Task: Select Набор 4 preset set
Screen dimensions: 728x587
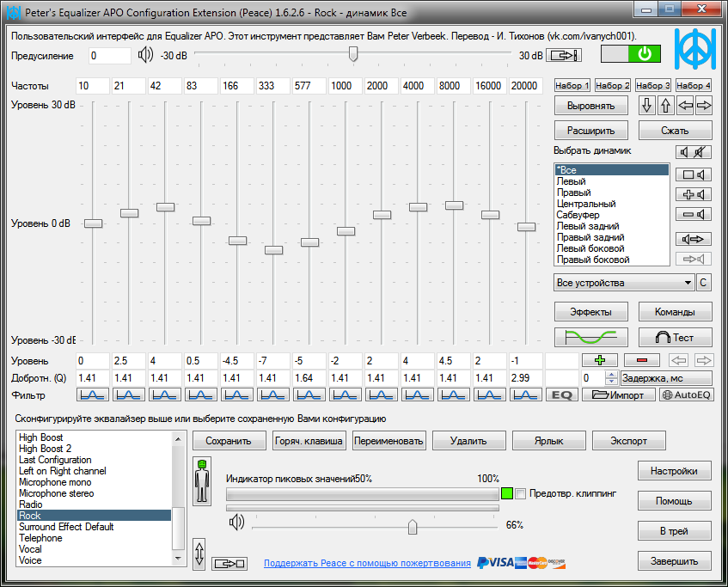Action: click(693, 85)
